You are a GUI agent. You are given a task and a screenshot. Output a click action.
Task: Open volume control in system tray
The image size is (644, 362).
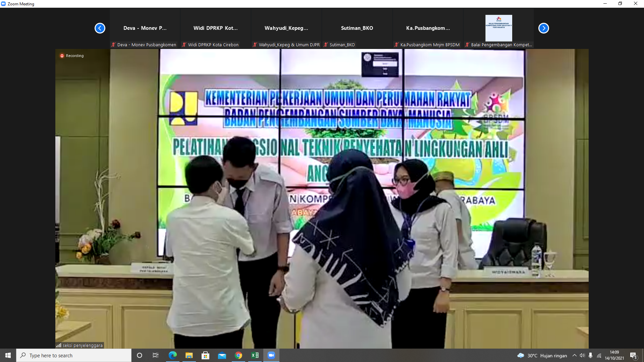coord(582,355)
